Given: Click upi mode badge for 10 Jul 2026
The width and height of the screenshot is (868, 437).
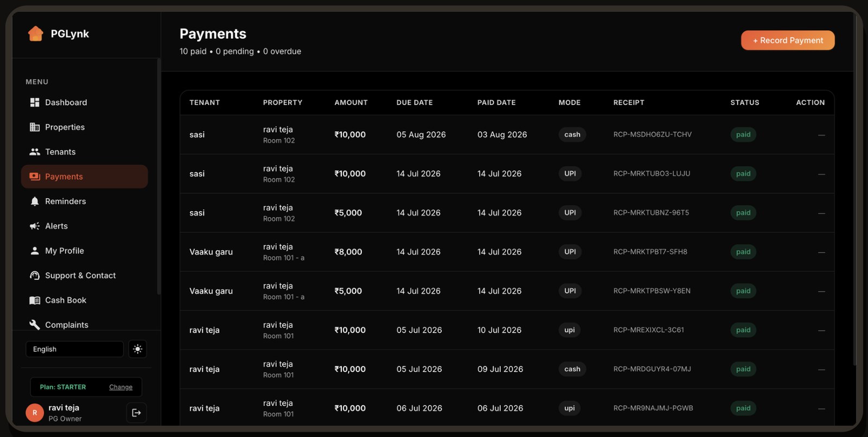Looking at the screenshot, I should click(570, 330).
